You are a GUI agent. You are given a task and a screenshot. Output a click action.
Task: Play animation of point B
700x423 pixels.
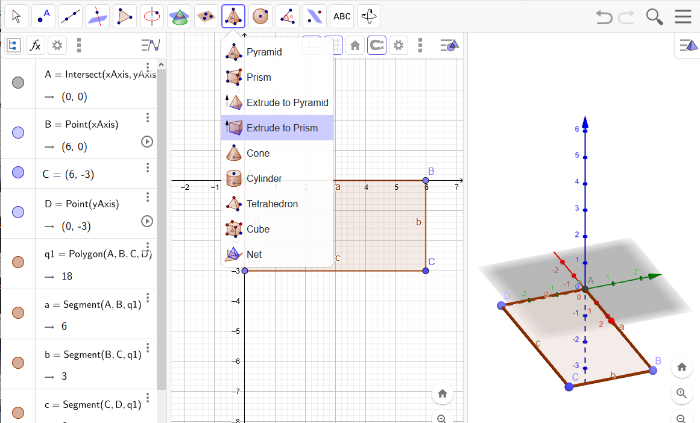tap(147, 142)
